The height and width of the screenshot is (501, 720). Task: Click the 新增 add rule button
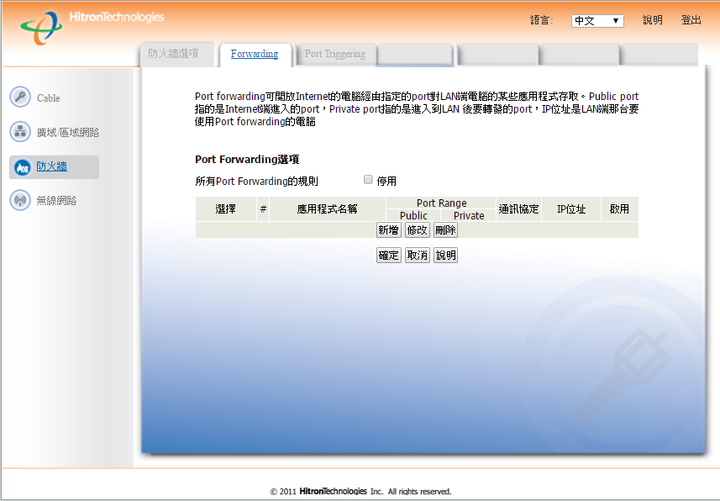(x=388, y=230)
